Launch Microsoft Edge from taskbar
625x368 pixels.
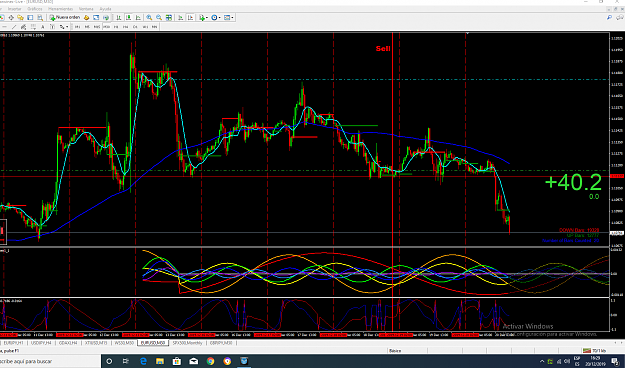(x=143, y=361)
